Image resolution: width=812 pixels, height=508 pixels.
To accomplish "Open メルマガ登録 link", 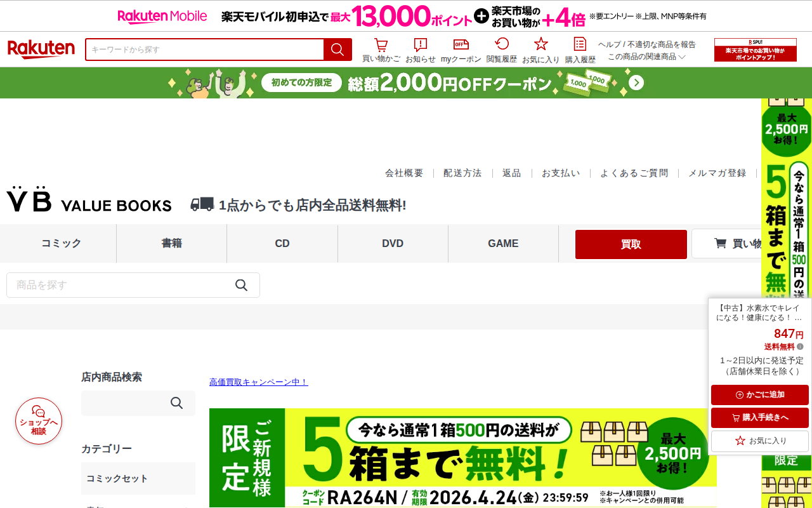I will point(717,173).
